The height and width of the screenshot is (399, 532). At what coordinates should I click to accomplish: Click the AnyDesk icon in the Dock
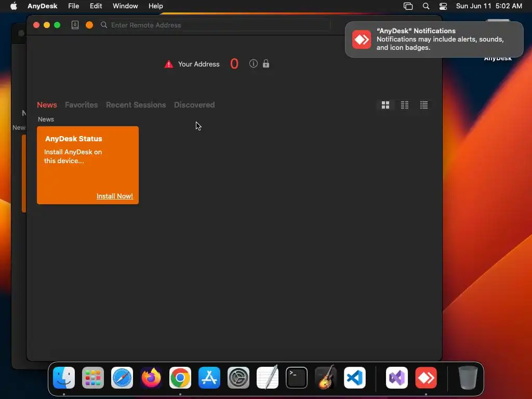pos(426,378)
